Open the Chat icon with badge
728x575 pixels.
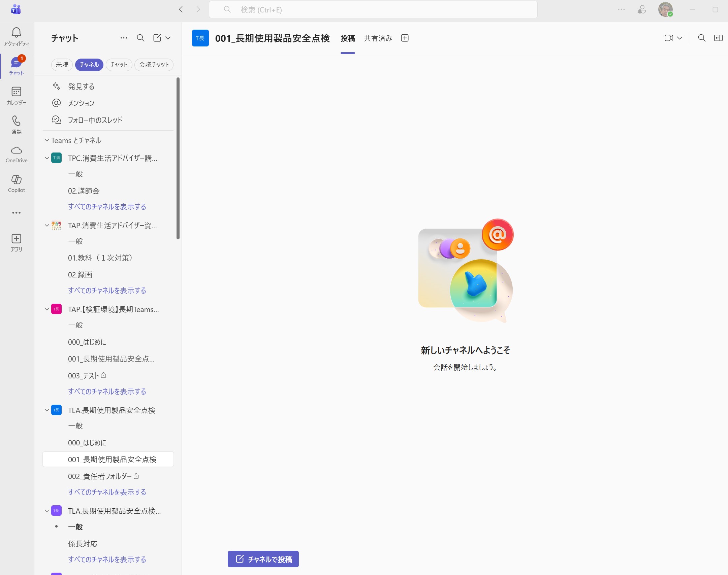[16, 66]
